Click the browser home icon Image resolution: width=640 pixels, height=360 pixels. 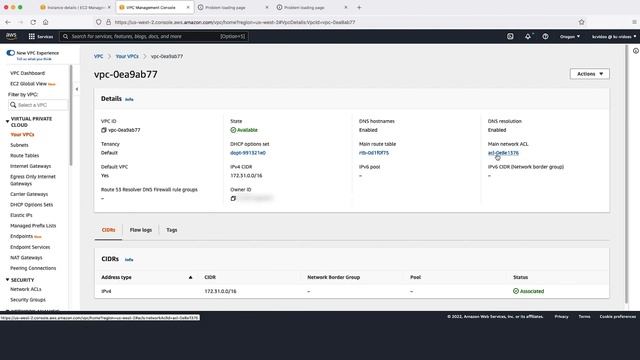click(x=45, y=22)
